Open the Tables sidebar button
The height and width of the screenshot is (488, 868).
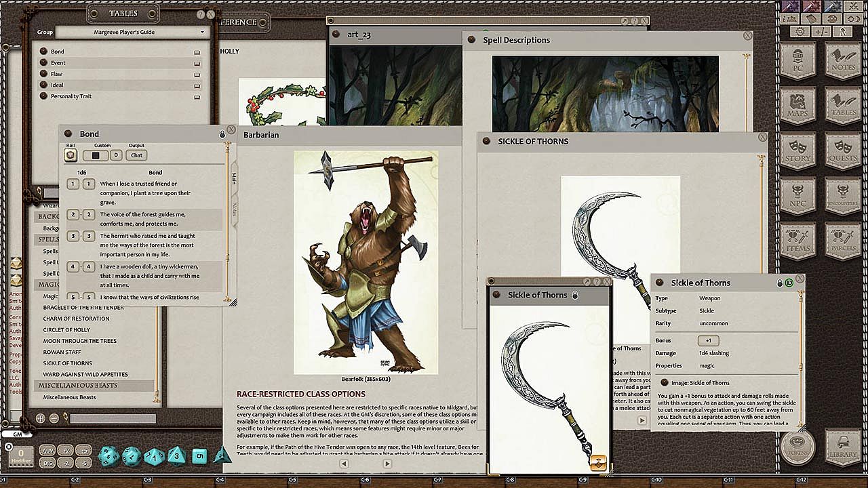[843, 106]
